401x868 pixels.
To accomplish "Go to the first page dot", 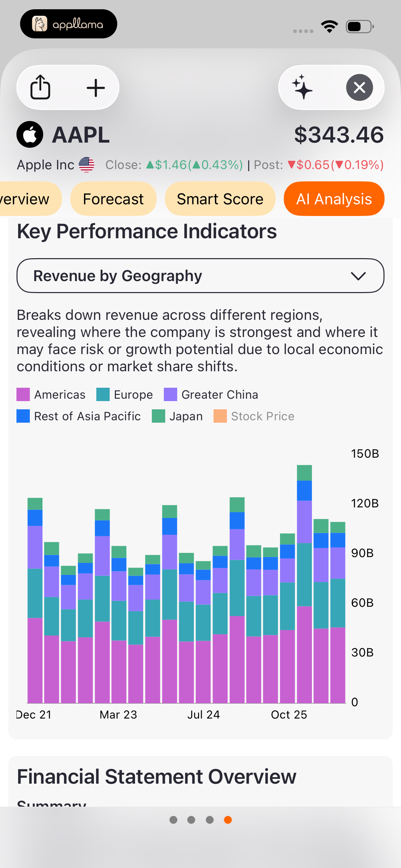I will coord(173,820).
